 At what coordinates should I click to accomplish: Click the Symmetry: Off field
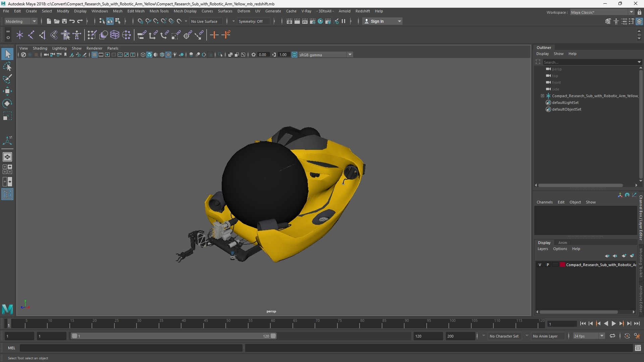pyautogui.click(x=254, y=21)
